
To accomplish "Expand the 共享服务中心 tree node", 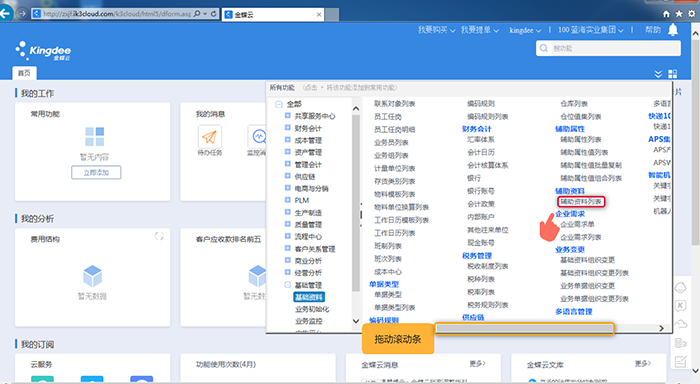I will point(288,115).
